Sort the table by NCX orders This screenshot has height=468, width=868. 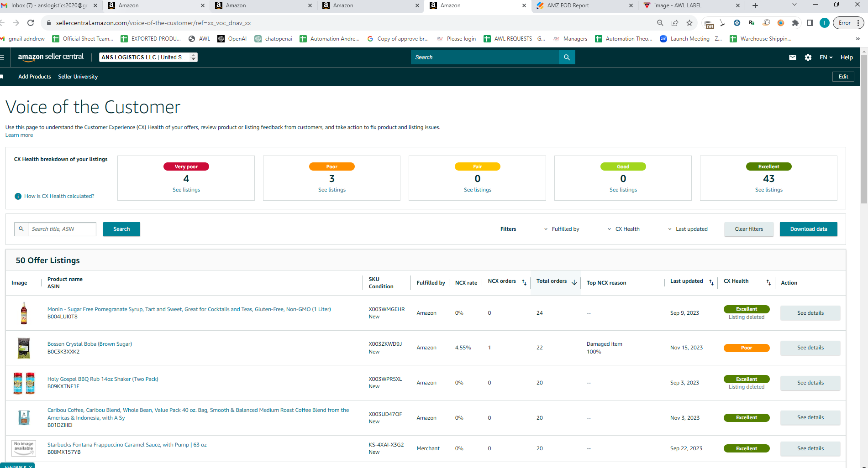pyautogui.click(x=524, y=283)
